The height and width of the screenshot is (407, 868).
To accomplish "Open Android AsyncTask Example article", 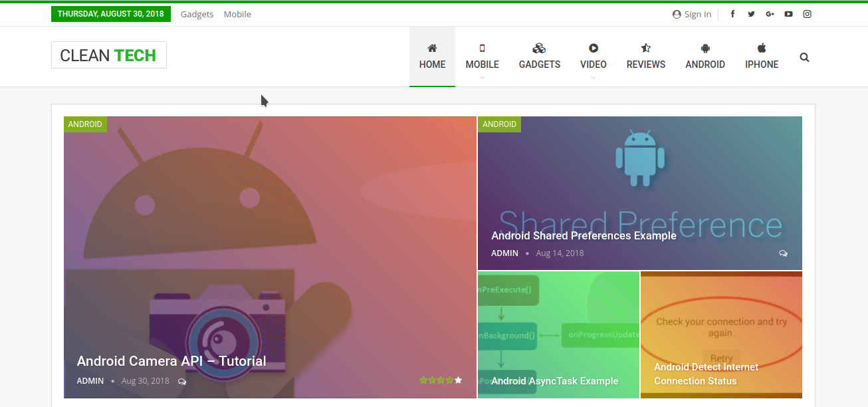I will [555, 381].
